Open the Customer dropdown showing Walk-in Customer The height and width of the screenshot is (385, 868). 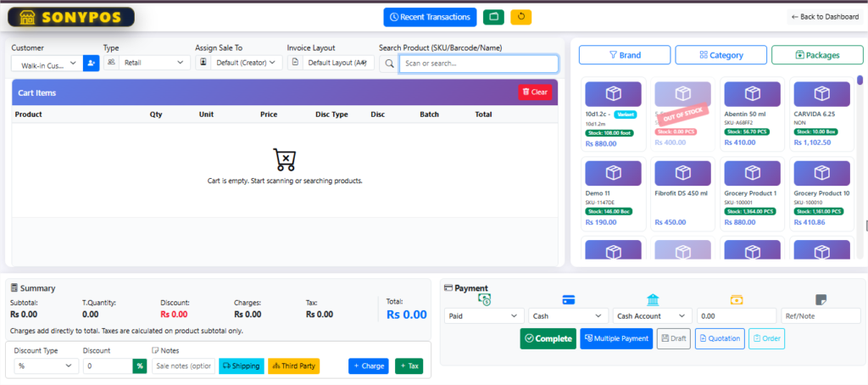tap(47, 63)
